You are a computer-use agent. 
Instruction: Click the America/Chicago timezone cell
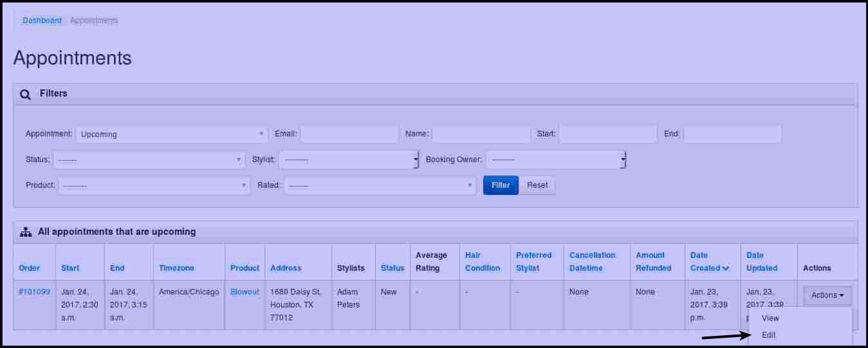point(189,292)
